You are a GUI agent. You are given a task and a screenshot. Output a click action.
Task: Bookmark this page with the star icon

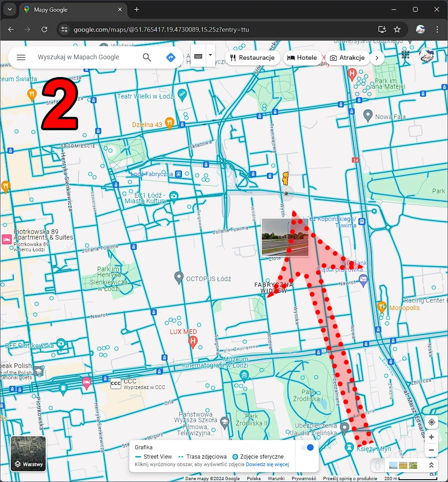pos(397,29)
